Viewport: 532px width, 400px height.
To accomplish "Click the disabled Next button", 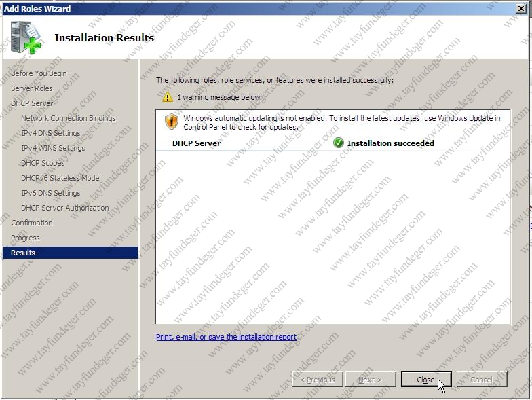I will [370, 379].
